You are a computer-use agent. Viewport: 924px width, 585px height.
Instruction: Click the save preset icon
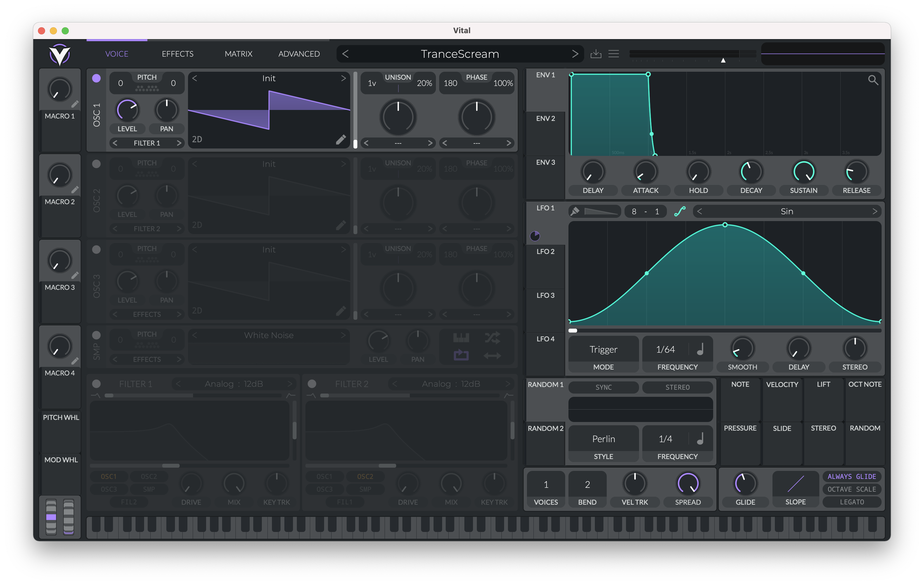[x=595, y=54]
